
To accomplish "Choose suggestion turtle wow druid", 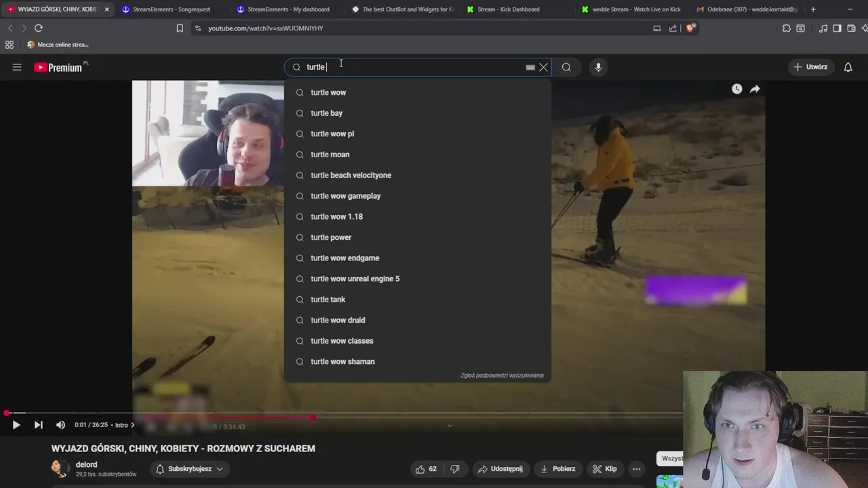I will 417,320.
